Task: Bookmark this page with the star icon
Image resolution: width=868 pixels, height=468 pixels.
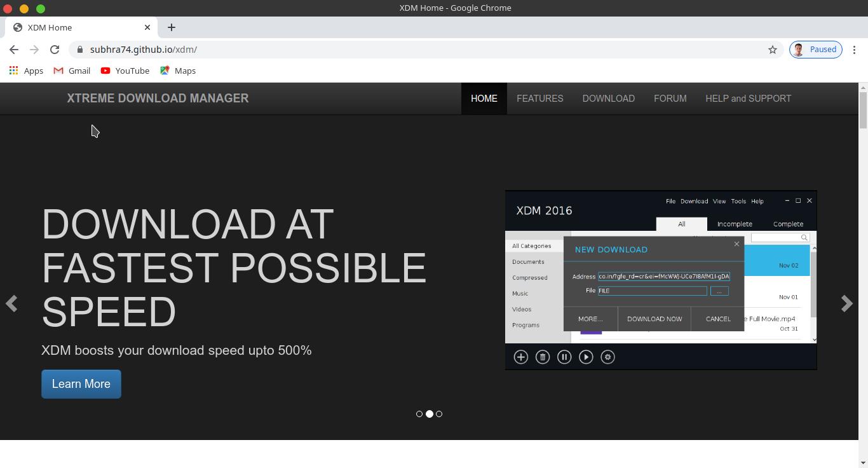Action: point(773,50)
